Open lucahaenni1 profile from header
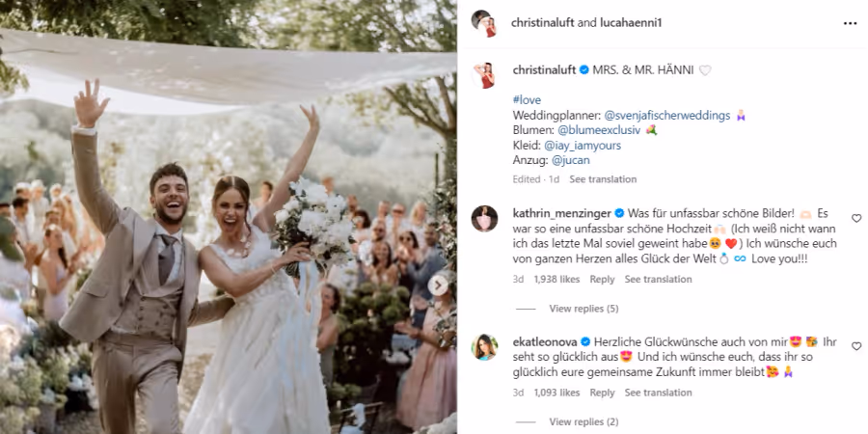Image resolution: width=868 pixels, height=434 pixels. pyautogui.click(x=631, y=23)
